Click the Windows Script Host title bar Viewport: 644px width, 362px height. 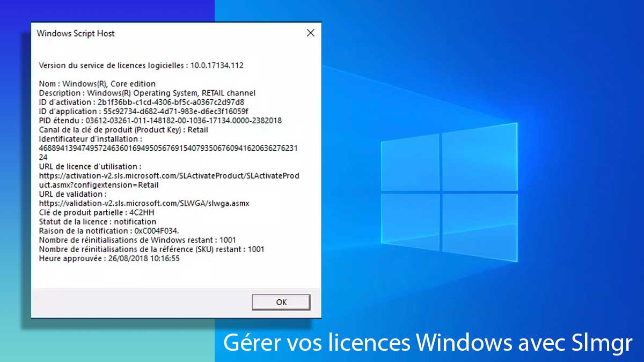coord(161,33)
